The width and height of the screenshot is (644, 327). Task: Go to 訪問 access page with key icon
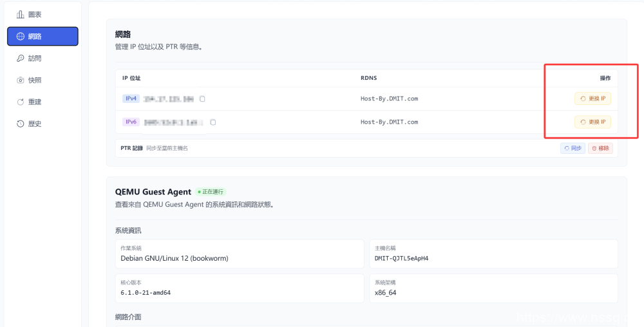click(x=34, y=58)
